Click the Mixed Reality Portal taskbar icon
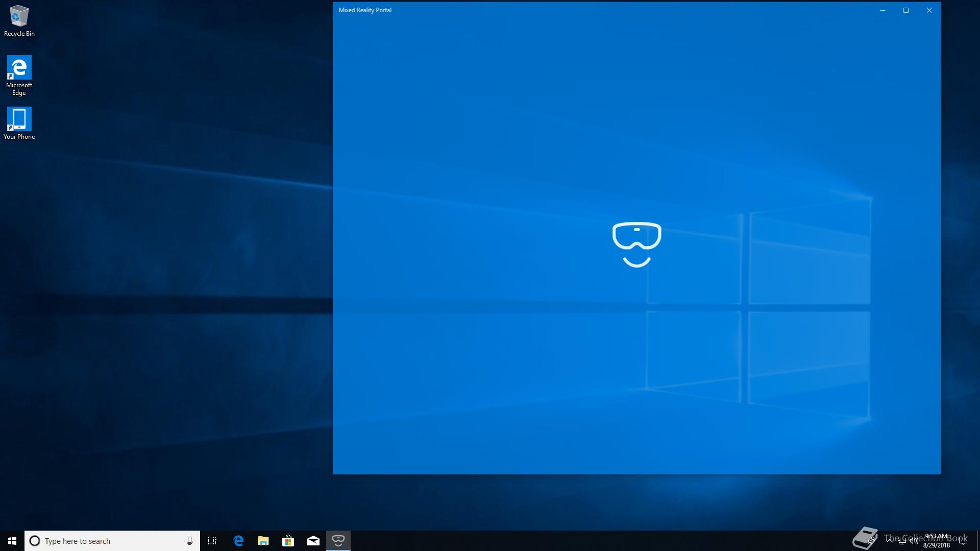Image resolution: width=980 pixels, height=551 pixels. coord(338,540)
